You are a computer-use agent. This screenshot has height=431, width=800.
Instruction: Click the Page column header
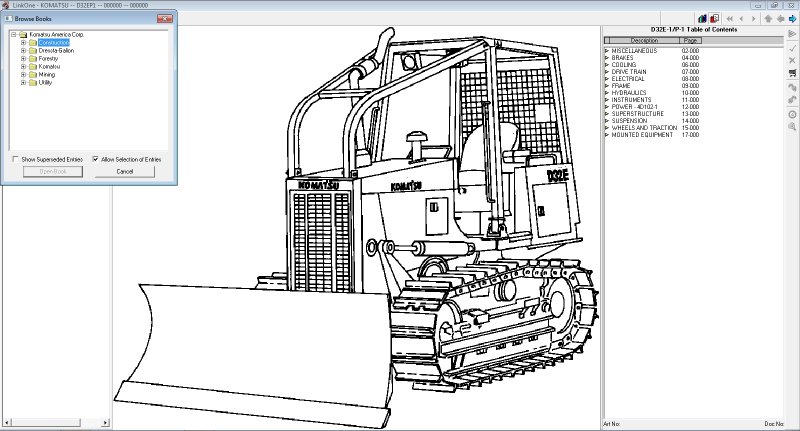690,40
